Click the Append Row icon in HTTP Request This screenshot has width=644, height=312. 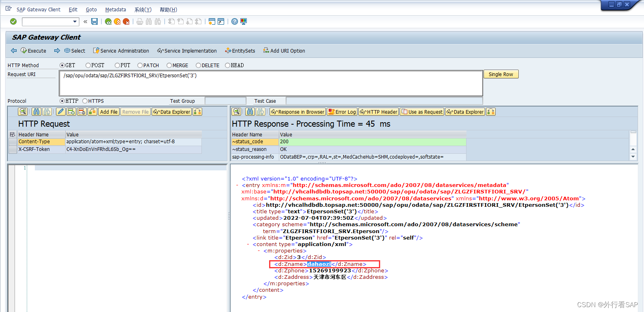[x=71, y=112]
